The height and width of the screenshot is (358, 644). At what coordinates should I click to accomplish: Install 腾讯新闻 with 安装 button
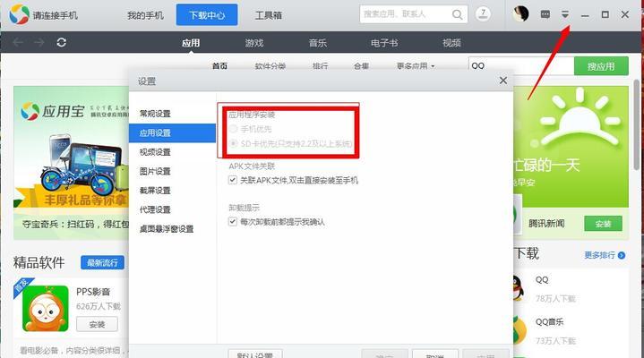pyautogui.click(x=603, y=224)
